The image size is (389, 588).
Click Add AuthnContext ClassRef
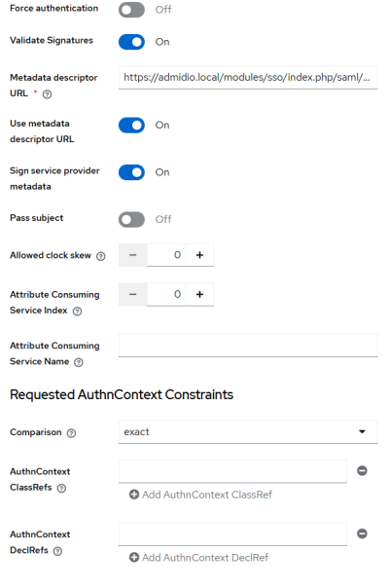[200, 495]
